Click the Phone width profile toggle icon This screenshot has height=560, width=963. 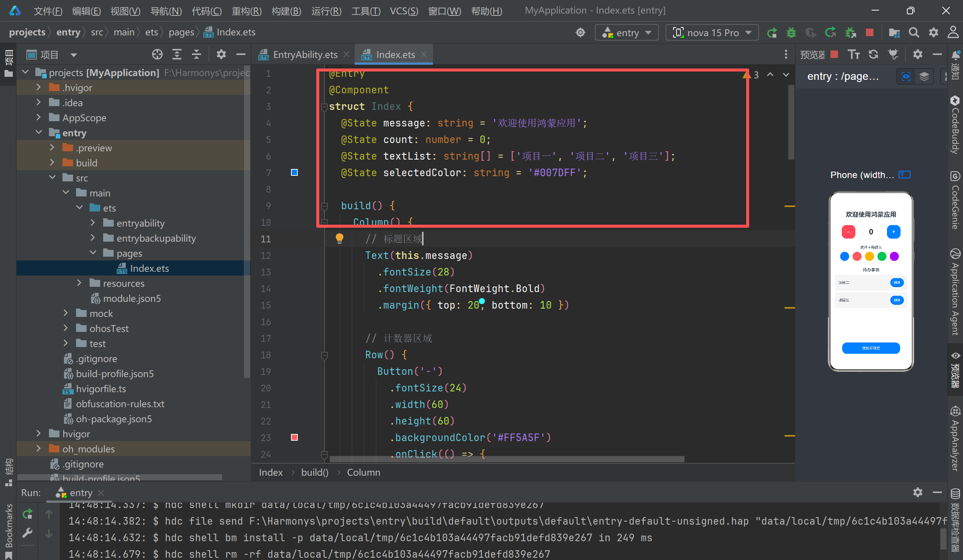pos(905,175)
